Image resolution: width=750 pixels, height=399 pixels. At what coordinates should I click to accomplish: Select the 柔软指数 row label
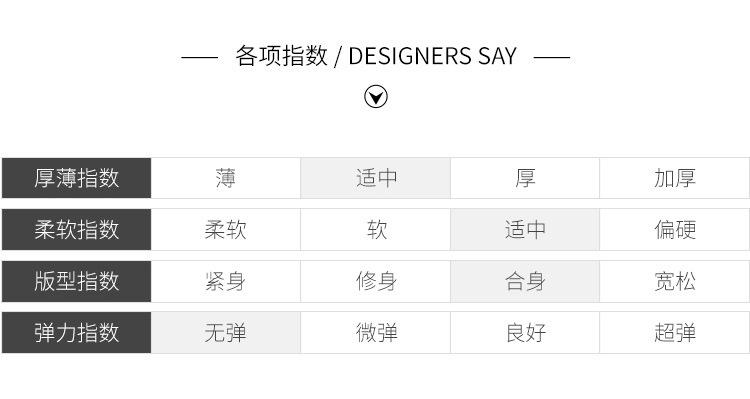coord(77,229)
